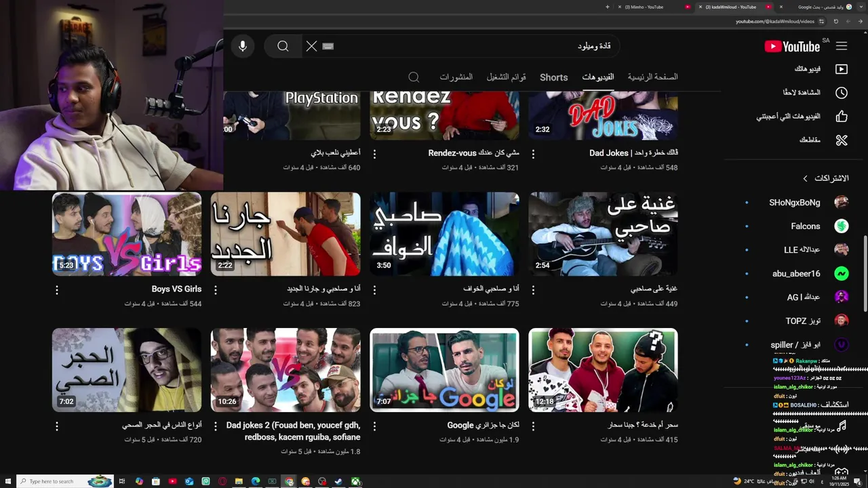Switch to الصفحة الرئيسية channel tab

click(x=652, y=77)
